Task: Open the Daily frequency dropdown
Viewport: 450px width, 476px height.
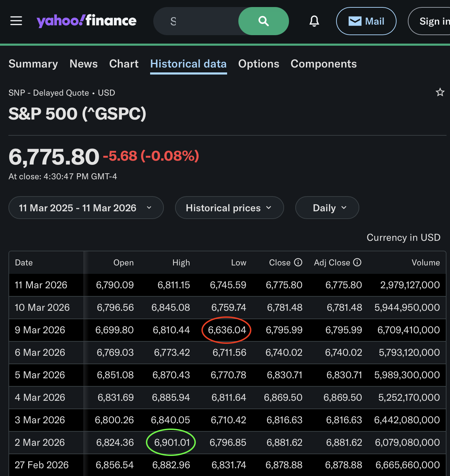Action: click(327, 208)
